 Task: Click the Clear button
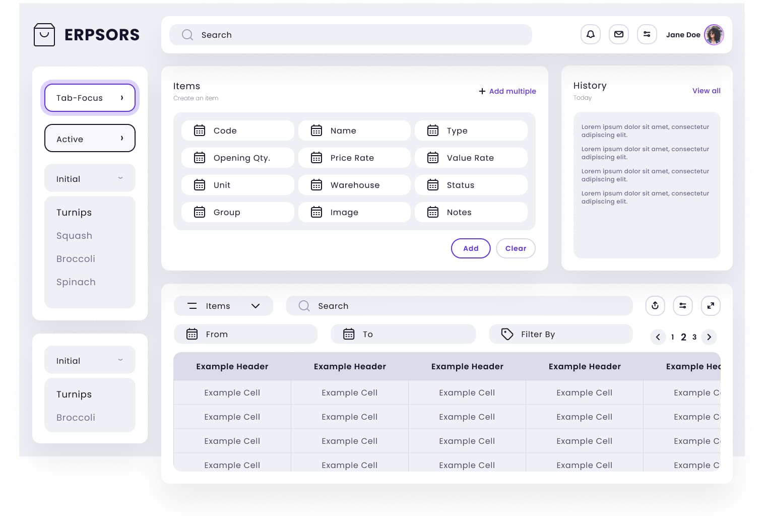click(x=516, y=248)
